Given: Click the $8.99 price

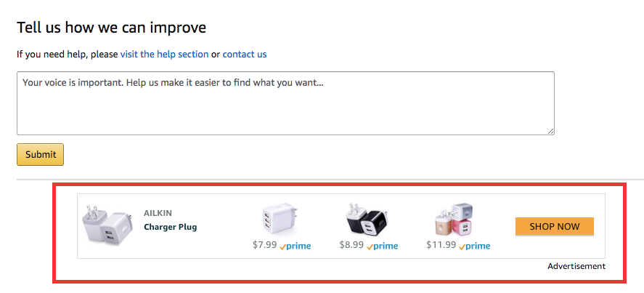Looking at the screenshot, I should pos(351,245).
